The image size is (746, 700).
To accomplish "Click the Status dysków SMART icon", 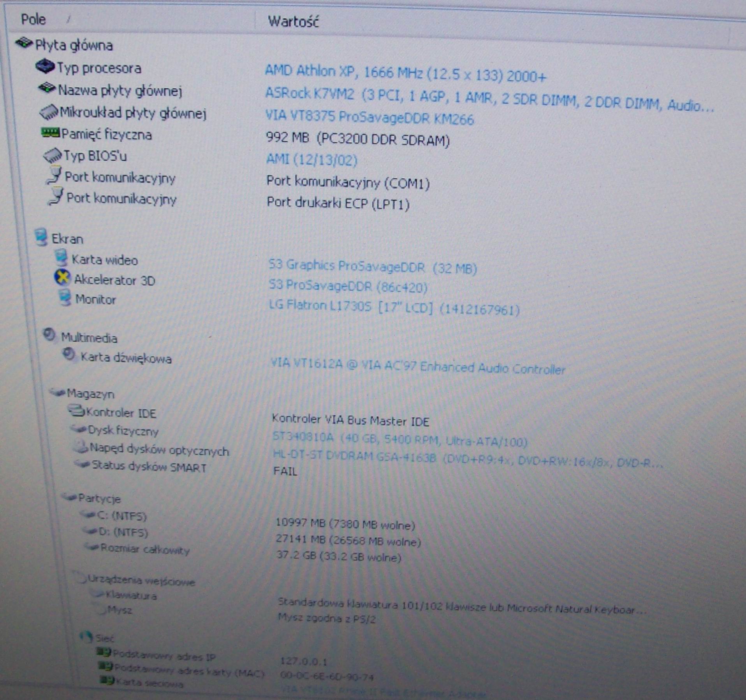I will point(82,463).
